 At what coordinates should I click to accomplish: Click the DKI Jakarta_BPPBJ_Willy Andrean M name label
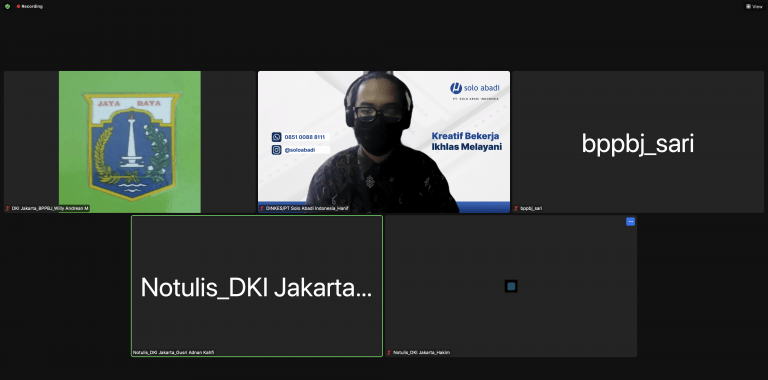click(50, 208)
